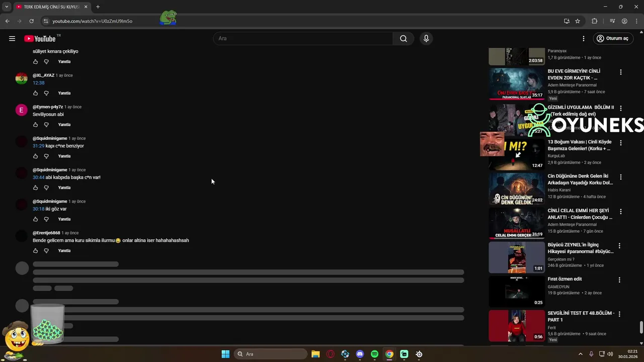Open the tab search dropdown arrow
644x362 pixels.
coord(7,7)
